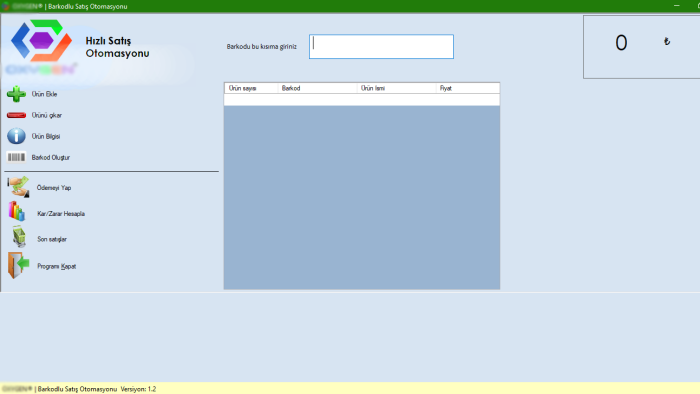Click the Hızlı Satış Otomasyonu title text
Viewport: 700px width, 394px height.
(x=117, y=47)
